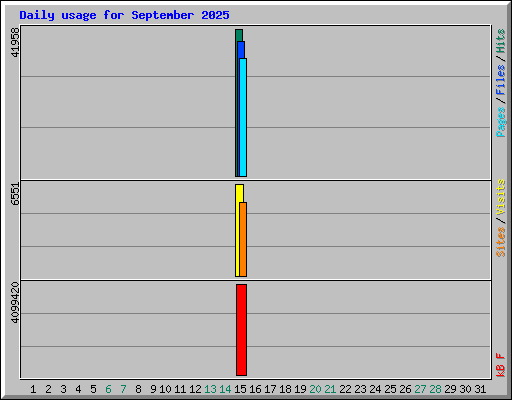
Task: Click the 6551 y-axis value
Action: tap(15, 194)
